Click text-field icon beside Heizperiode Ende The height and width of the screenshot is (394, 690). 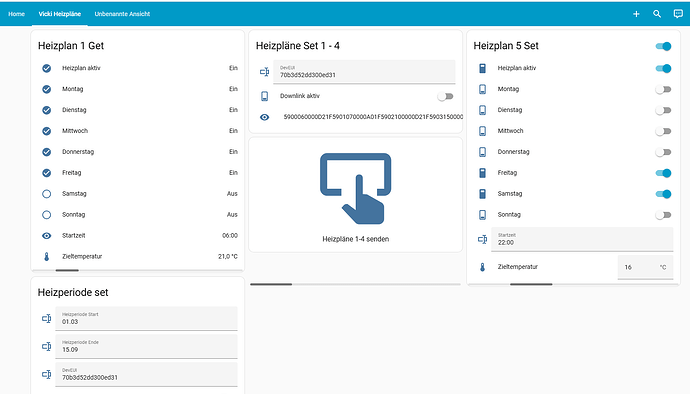coord(47,346)
